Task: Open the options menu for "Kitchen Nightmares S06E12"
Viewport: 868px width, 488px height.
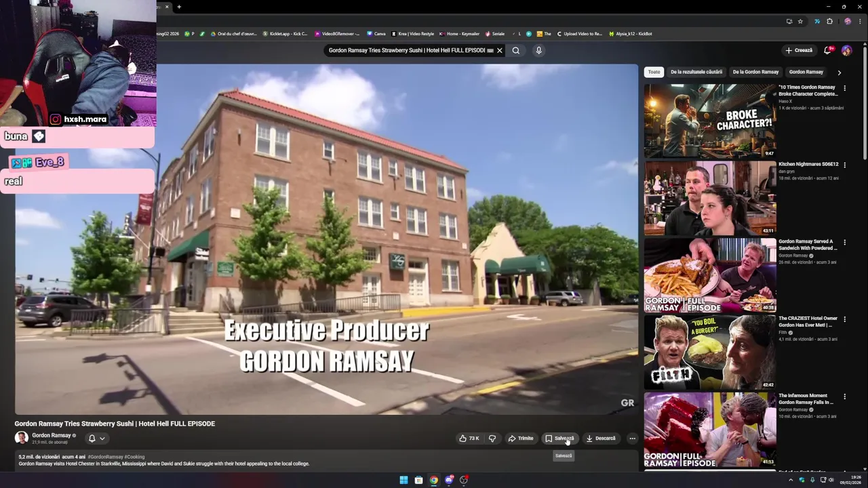Action: point(844,165)
